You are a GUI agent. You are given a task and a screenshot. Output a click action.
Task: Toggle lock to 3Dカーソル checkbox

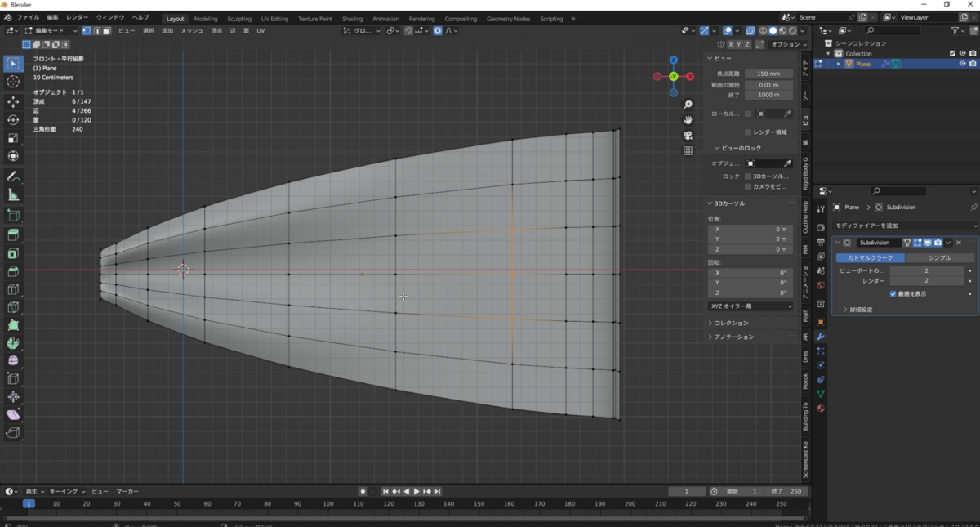[x=747, y=176]
